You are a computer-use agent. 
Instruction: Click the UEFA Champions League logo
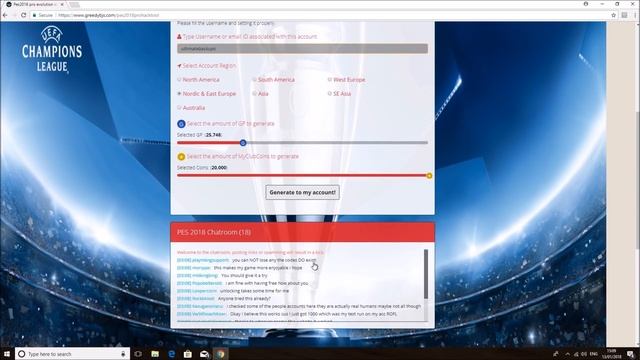tap(52, 50)
